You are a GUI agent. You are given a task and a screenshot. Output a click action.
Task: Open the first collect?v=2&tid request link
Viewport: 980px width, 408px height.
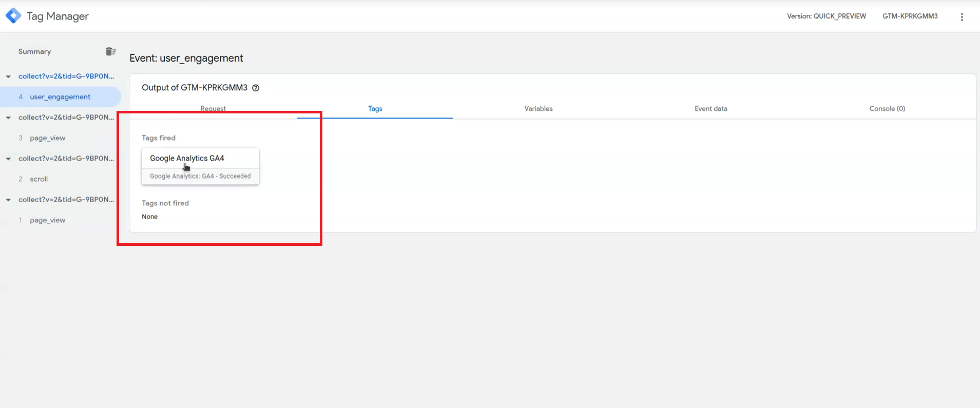(66, 76)
